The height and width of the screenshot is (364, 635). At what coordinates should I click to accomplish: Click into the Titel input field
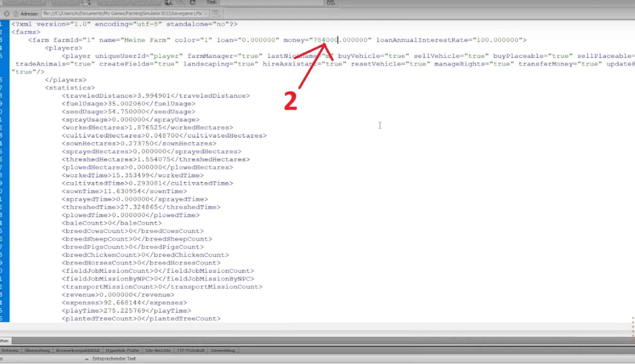coord(271,2)
